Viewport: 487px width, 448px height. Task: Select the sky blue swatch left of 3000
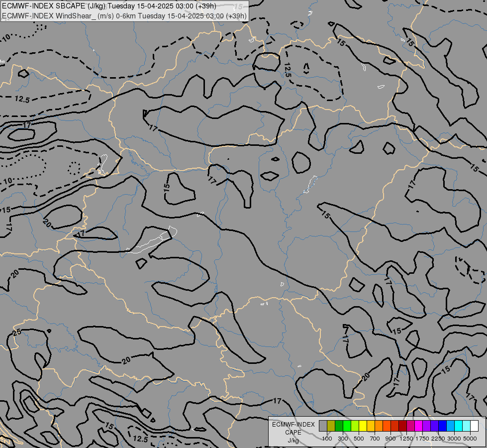(451, 426)
